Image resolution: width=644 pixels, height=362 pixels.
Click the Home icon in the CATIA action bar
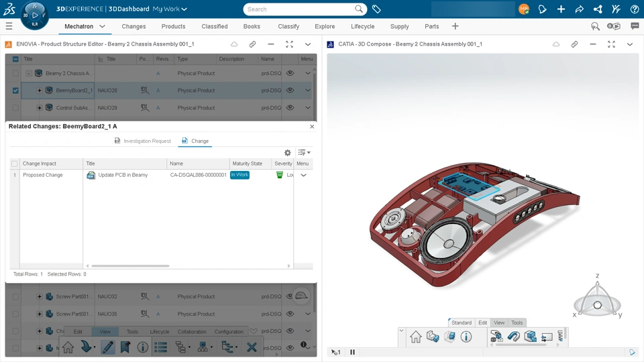coord(416,337)
